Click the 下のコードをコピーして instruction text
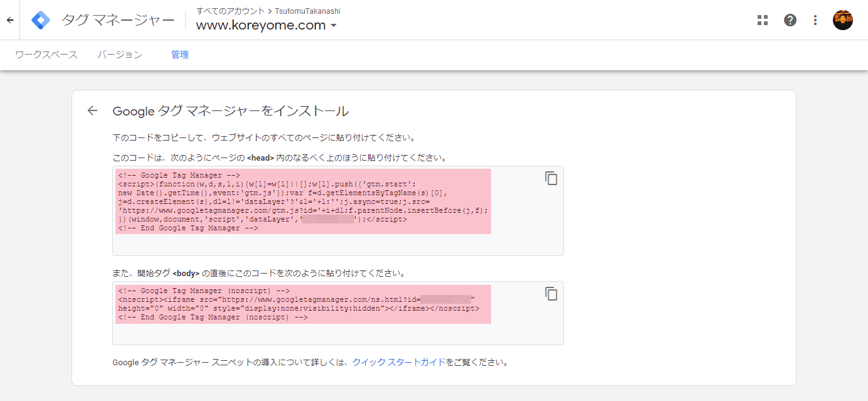This screenshot has height=401, width=868. [264, 137]
